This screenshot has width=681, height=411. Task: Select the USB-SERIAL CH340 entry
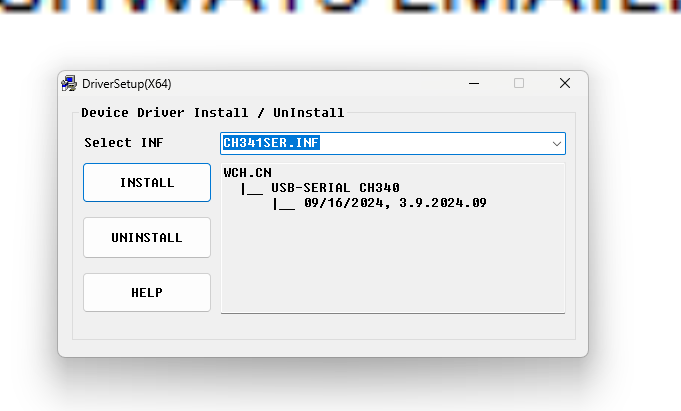pos(335,188)
